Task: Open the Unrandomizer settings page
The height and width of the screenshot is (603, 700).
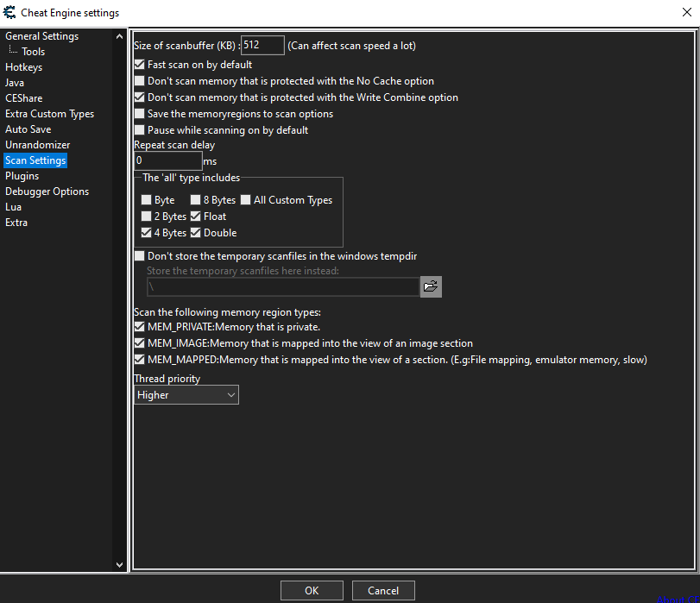Action: [x=37, y=145]
